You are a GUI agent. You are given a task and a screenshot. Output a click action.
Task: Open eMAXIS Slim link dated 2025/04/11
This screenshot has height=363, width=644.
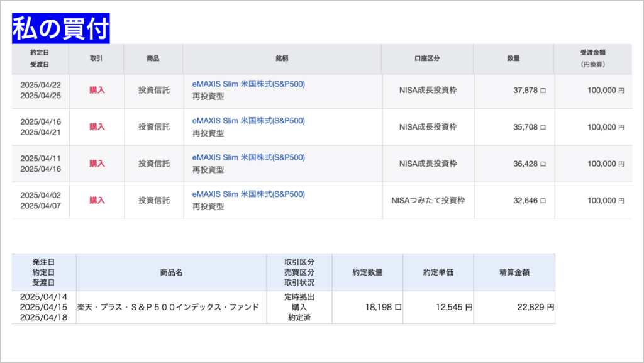click(248, 157)
